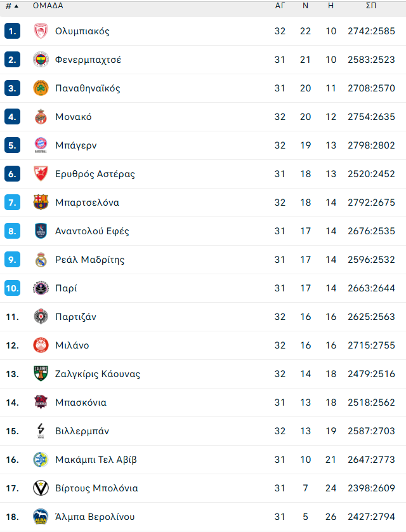Select the Panathinaikos green clover logo
The image size is (406, 532).
point(41,88)
